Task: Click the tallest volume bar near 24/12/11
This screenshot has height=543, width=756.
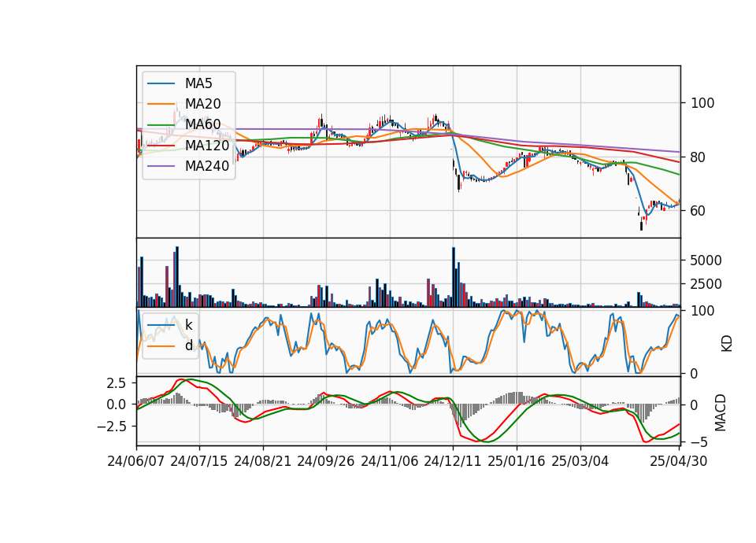Action: click(454, 277)
